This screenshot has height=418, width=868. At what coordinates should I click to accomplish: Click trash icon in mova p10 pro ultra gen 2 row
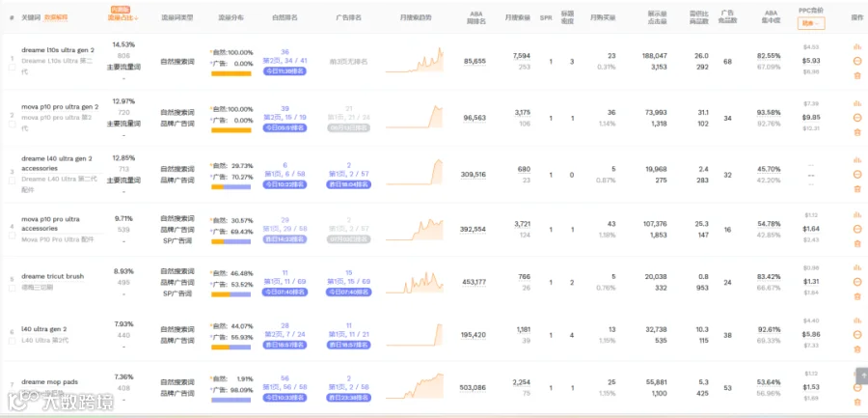857,132
